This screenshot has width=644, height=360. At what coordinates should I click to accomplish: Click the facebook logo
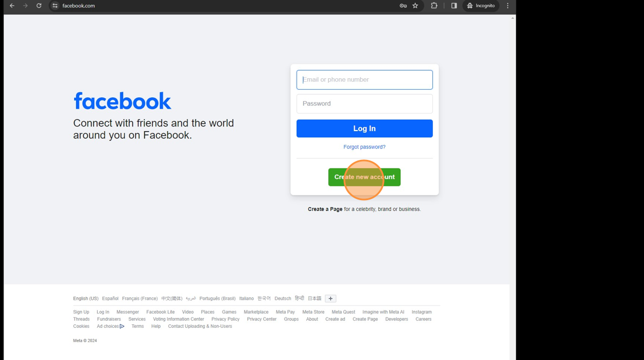122,101
